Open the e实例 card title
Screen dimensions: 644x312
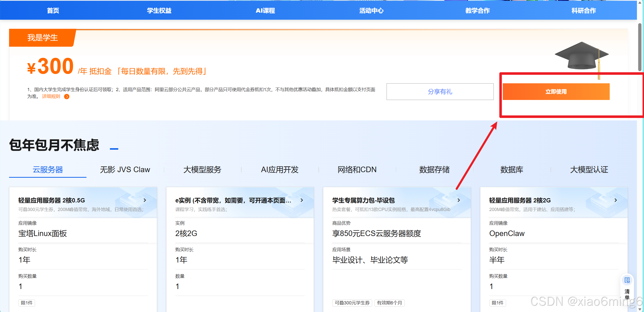coord(233,200)
